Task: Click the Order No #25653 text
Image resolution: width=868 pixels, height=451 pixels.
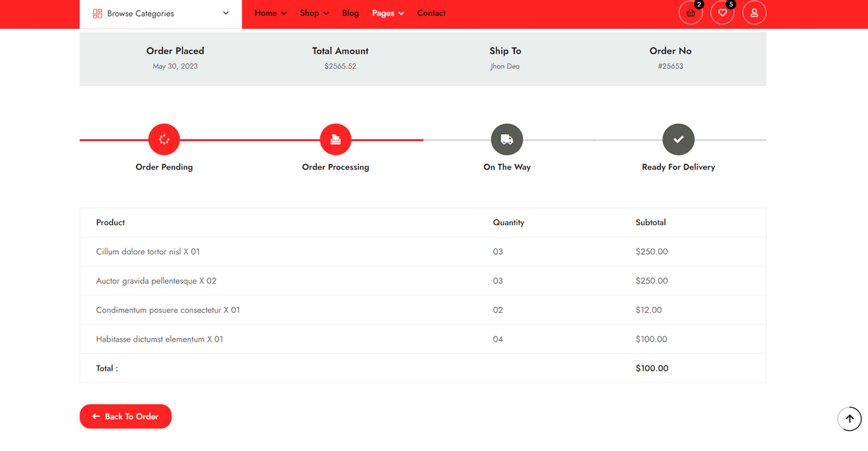Action: click(671, 66)
